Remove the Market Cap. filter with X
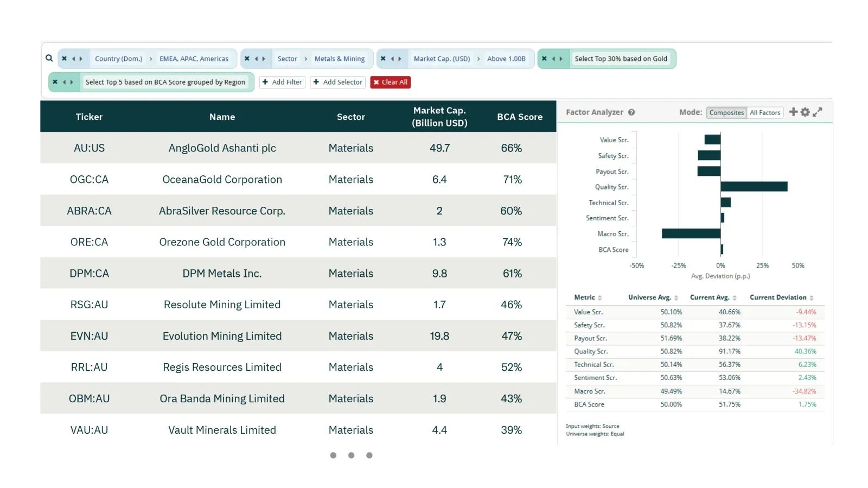The image size is (868, 488). click(x=383, y=59)
